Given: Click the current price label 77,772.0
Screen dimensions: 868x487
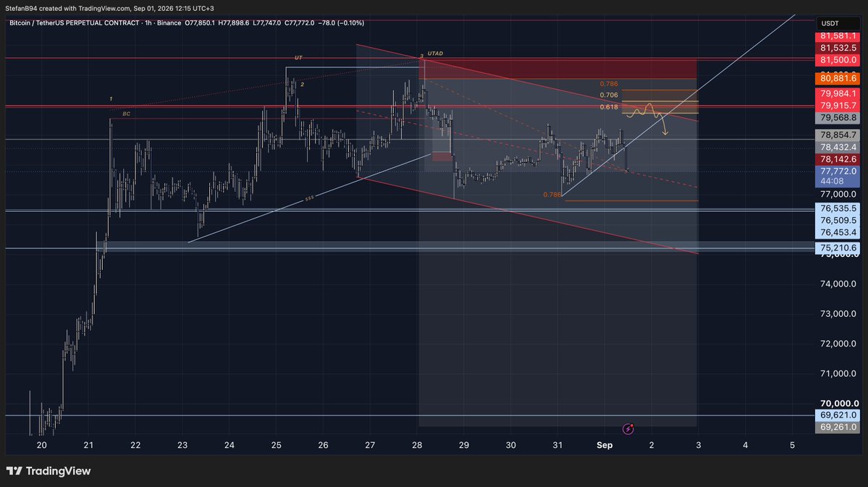Looking at the screenshot, I should click(x=838, y=171).
